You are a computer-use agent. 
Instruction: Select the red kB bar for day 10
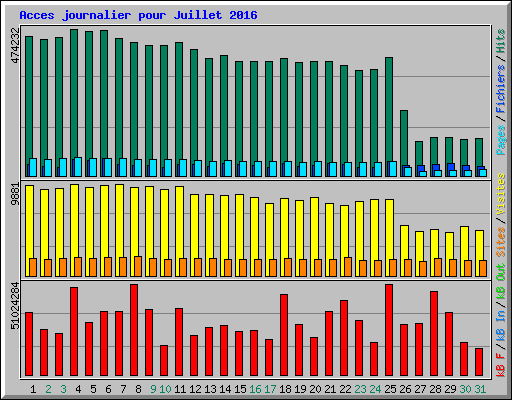[x=164, y=361]
